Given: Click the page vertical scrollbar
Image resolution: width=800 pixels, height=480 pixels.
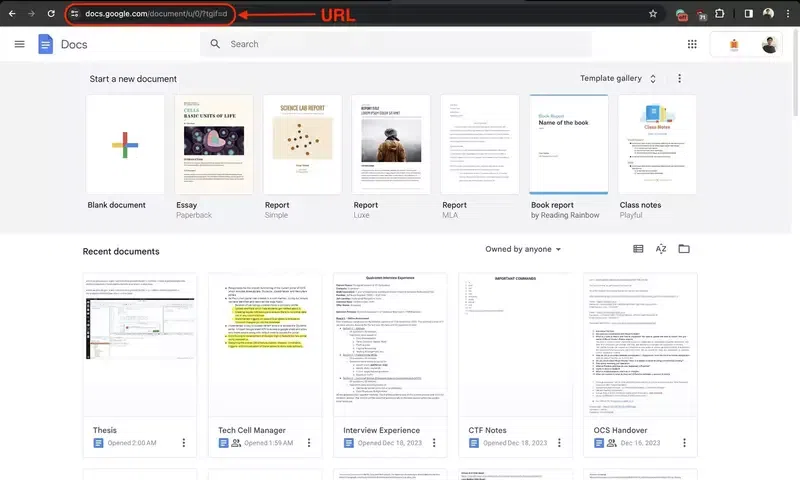Looking at the screenshot, I should pos(796,71).
